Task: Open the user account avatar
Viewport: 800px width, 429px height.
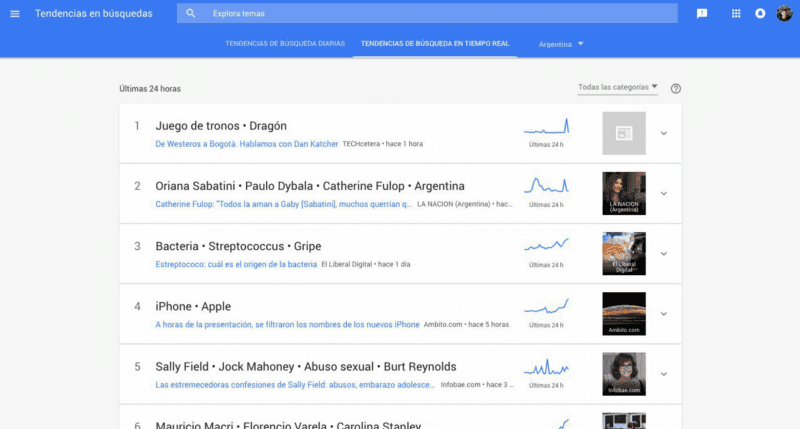Action: pyautogui.click(x=785, y=13)
